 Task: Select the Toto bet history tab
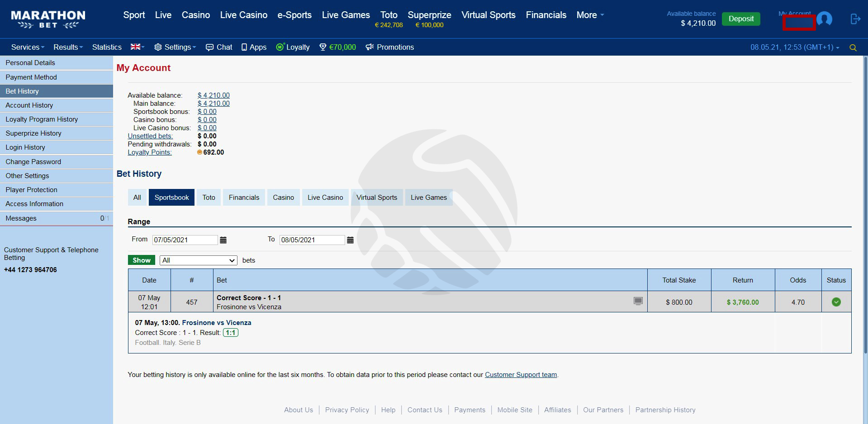[x=209, y=198]
